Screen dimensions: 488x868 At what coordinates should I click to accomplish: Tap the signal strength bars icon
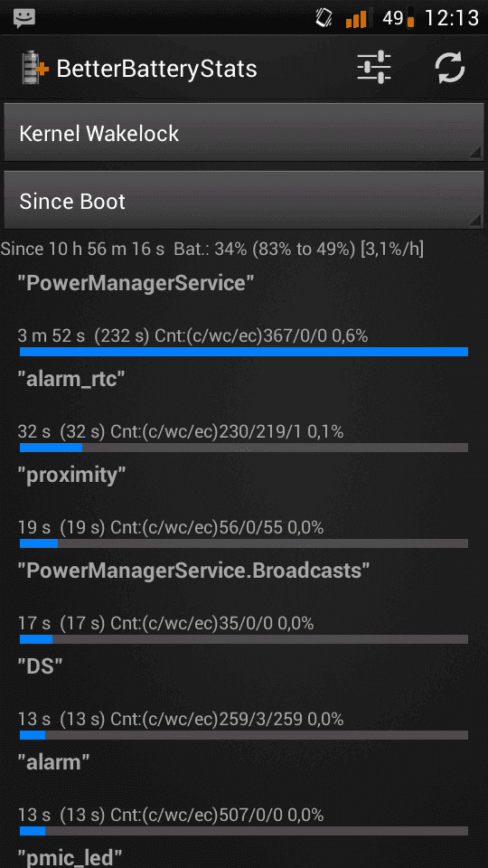[356, 19]
